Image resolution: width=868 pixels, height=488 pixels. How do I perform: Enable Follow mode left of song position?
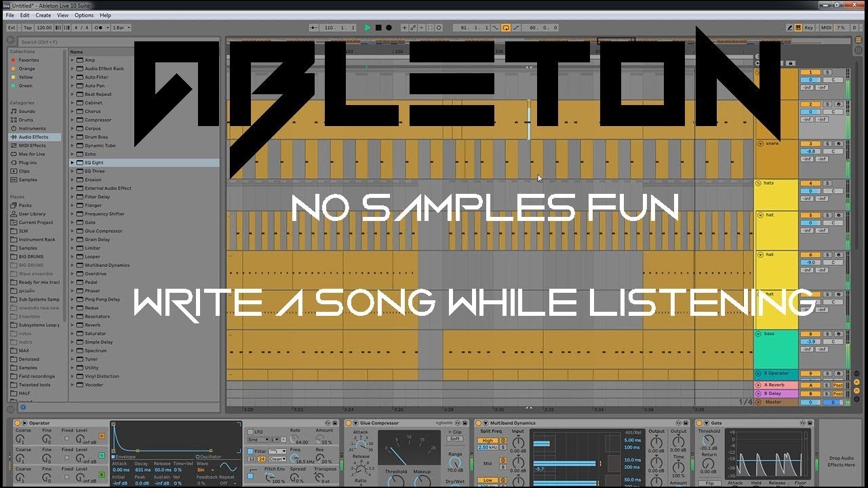(x=314, y=28)
